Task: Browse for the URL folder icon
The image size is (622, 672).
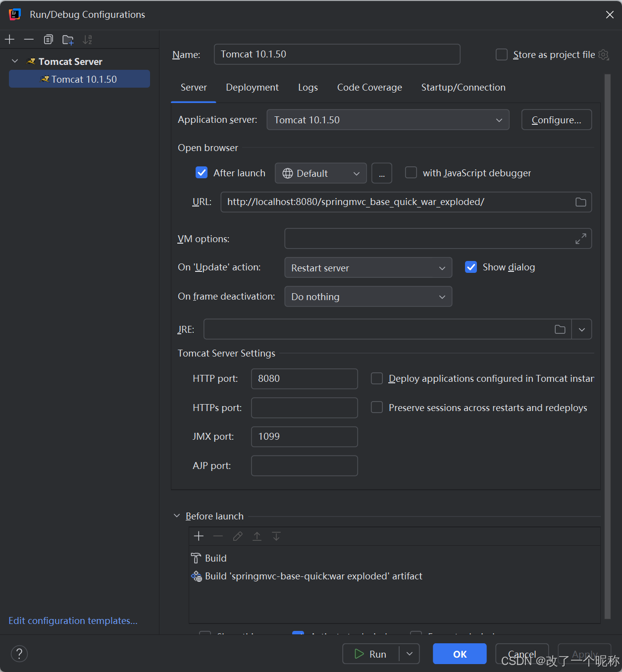Action: (x=581, y=202)
